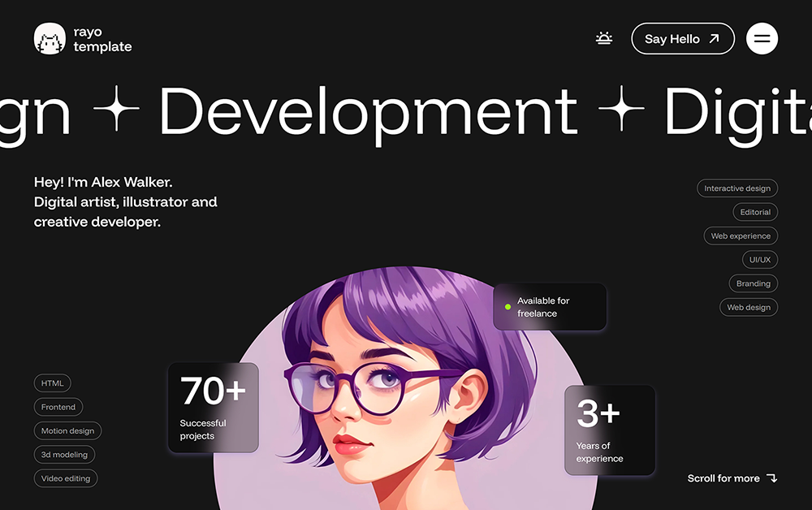Click Scroll for more link
This screenshot has height=510, width=812.
(x=723, y=478)
